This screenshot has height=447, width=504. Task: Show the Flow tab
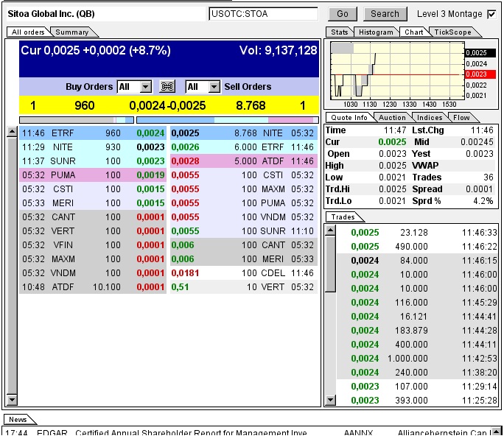[x=462, y=118]
